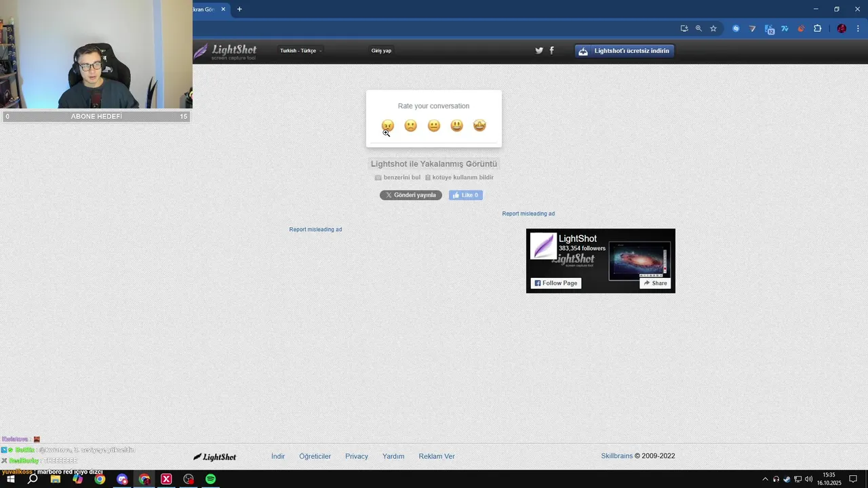Image resolution: width=868 pixels, height=488 pixels.
Task: Click Follow Page in the Facebook widget
Action: tap(556, 283)
